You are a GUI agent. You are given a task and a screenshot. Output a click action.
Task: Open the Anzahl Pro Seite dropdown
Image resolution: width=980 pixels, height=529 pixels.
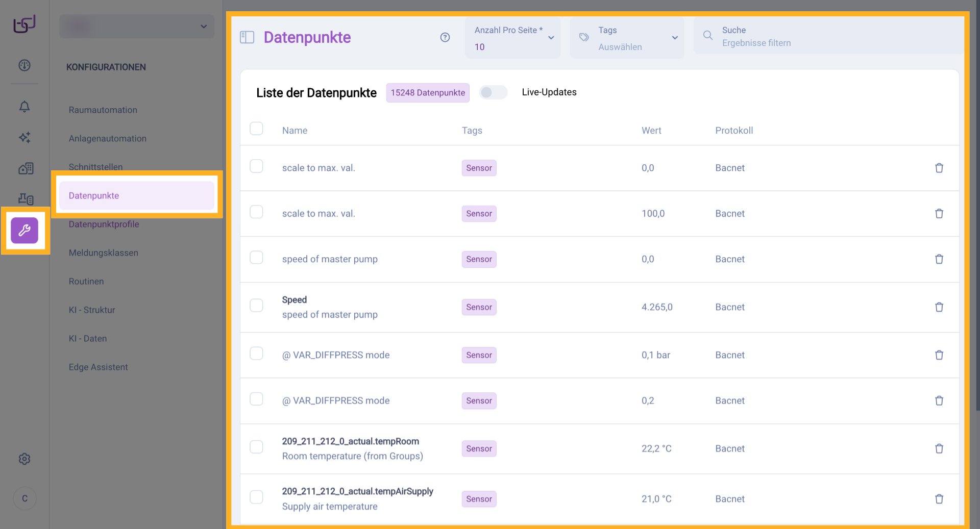512,38
